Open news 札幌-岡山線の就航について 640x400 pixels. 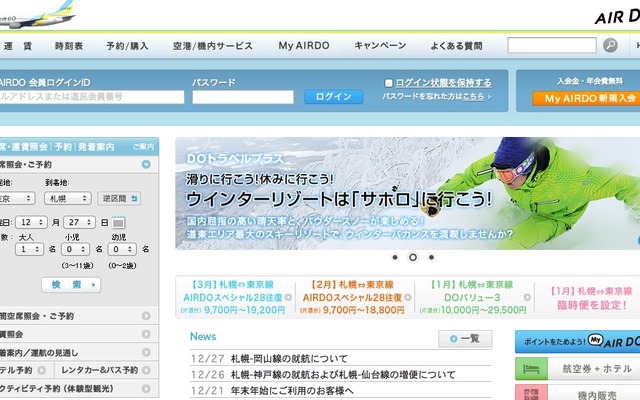(x=289, y=358)
